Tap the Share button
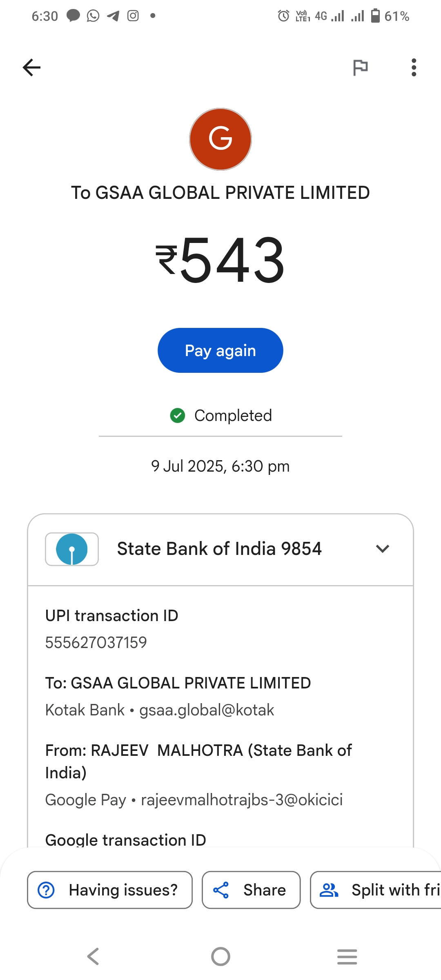The image size is (441, 980). click(251, 890)
